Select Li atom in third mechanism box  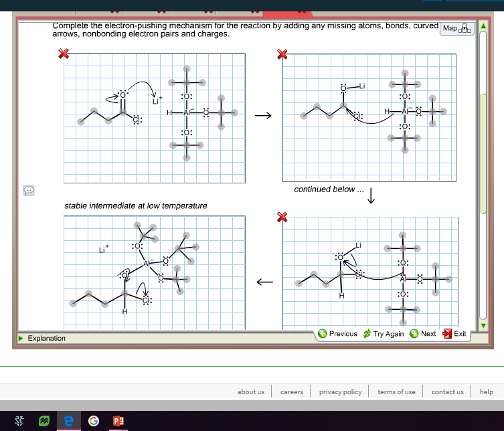pyautogui.click(x=358, y=246)
